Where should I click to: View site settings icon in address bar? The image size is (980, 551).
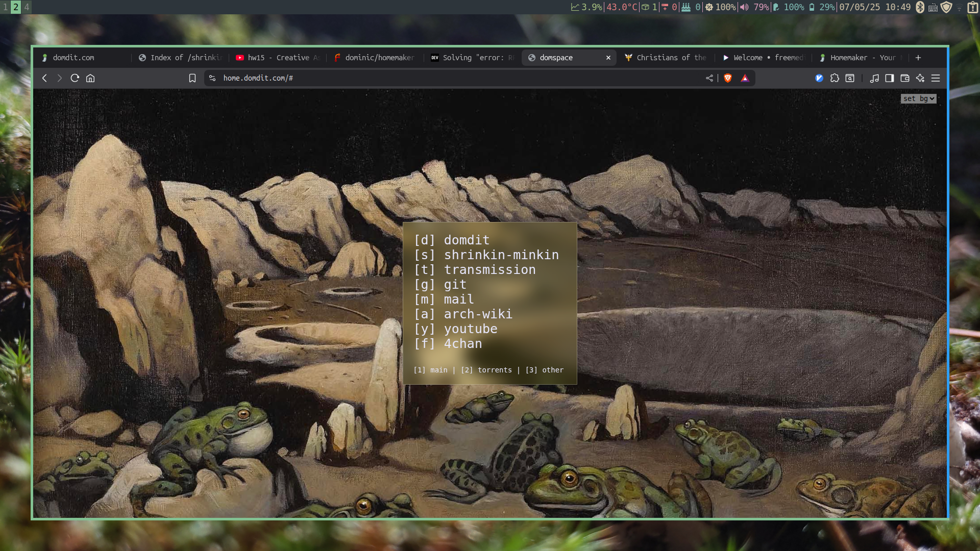pyautogui.click(x=212, y=78)
